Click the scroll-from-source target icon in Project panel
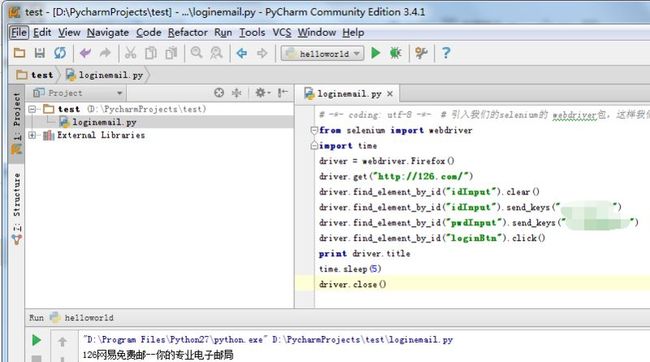The width and height of the screenshot is (650, 362). (x=219, y=93)
